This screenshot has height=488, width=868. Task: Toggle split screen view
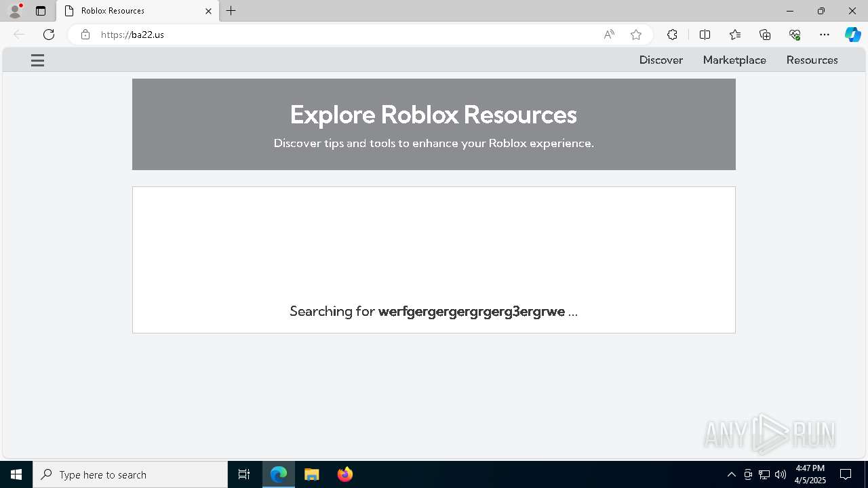click(705, 35)
